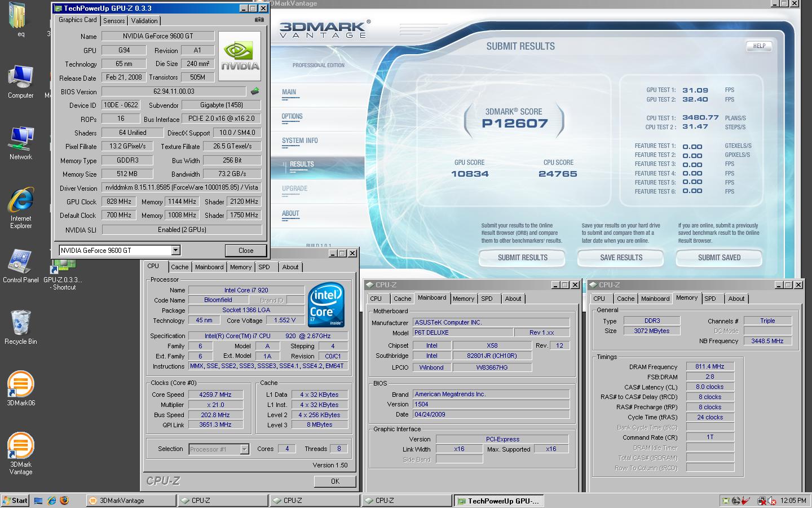
Task: Click the HELP button in 3DMark Vantage
Action: click(760, 46)
